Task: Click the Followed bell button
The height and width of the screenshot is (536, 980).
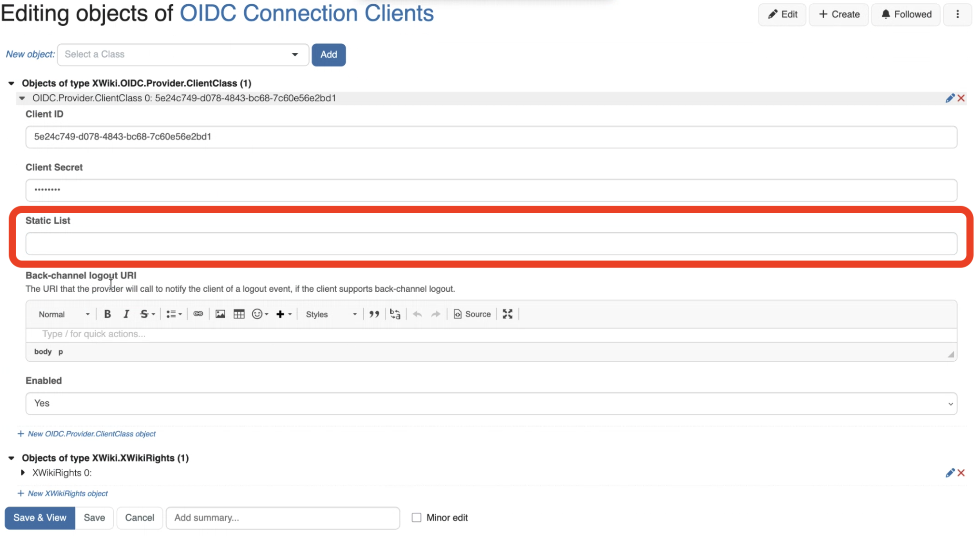Action: (x=906, y=14)
